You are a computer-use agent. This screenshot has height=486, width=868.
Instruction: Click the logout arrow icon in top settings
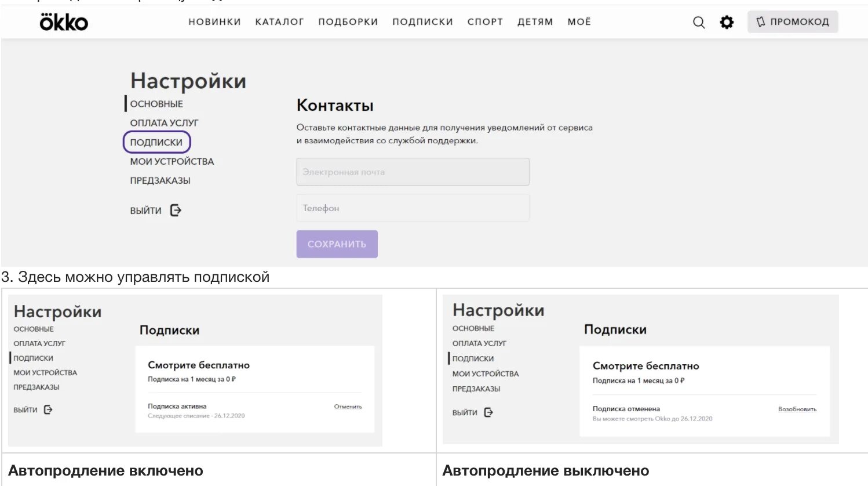(x=176, y=211)
